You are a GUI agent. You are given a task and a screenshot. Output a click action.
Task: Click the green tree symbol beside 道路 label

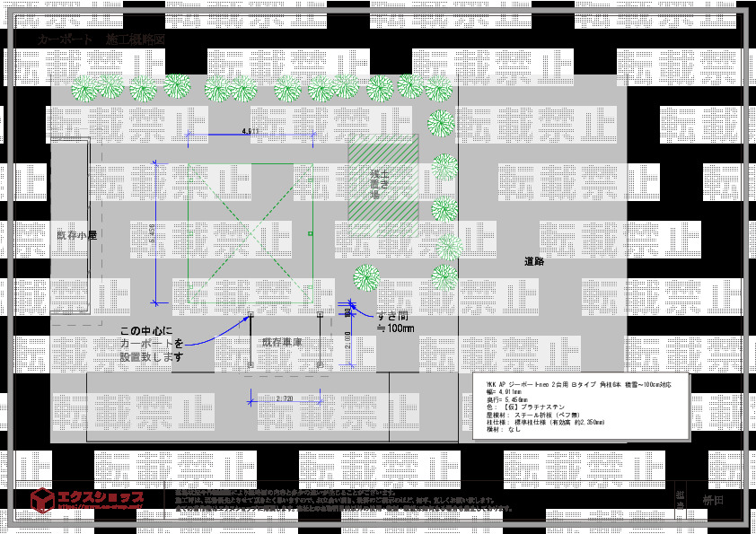coord(444,275)
